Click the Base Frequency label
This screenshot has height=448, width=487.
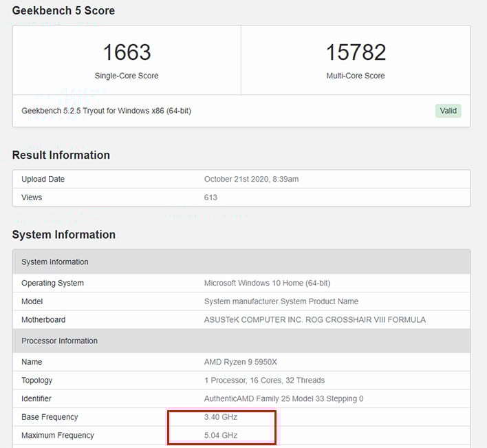pos(50,417)
